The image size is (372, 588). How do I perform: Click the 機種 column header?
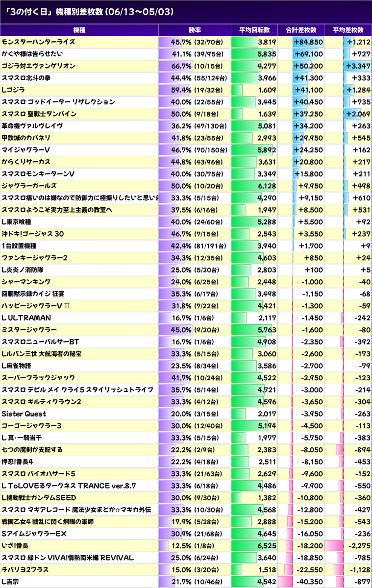[x=79, y=30]
